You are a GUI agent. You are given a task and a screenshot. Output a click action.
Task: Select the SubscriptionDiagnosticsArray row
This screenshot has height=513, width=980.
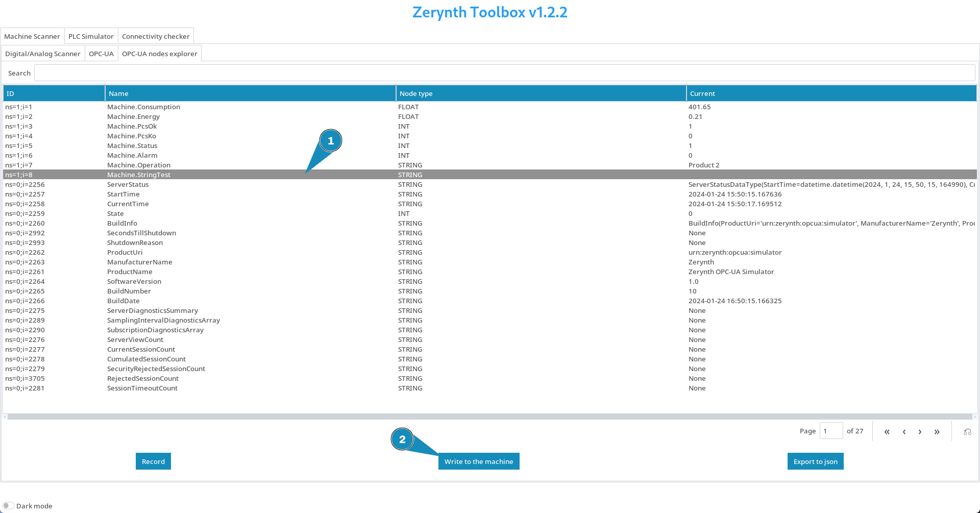tap(490, 330)
